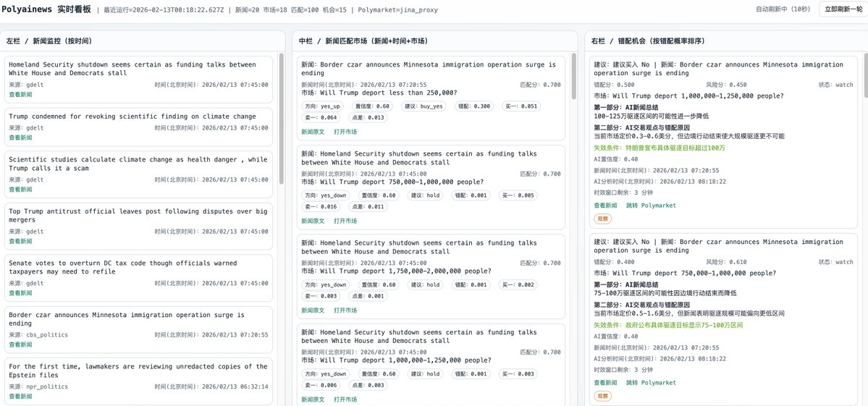The width and height of the screenshot is (868, 406).
Task: Click the 点差: 0.001 chip
Action: click(x=367, y=296)
